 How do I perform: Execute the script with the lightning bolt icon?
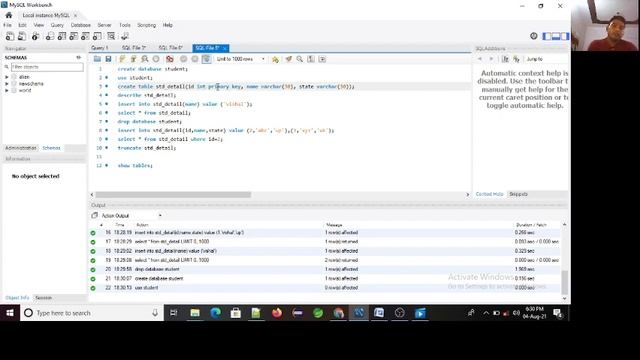click(x=122, y=59)
